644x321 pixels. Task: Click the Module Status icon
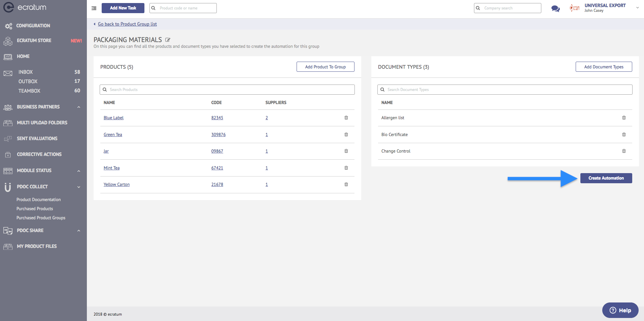coord(8,171)
